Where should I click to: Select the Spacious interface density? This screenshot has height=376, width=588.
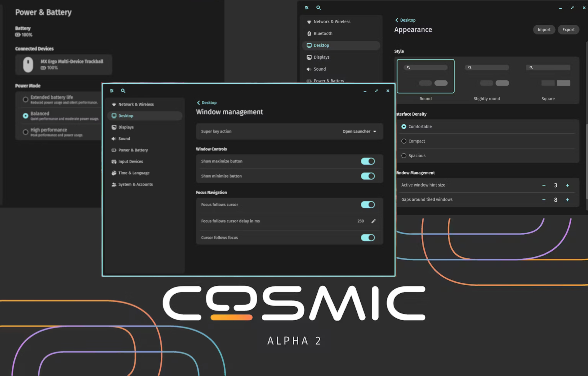point(403,155)
